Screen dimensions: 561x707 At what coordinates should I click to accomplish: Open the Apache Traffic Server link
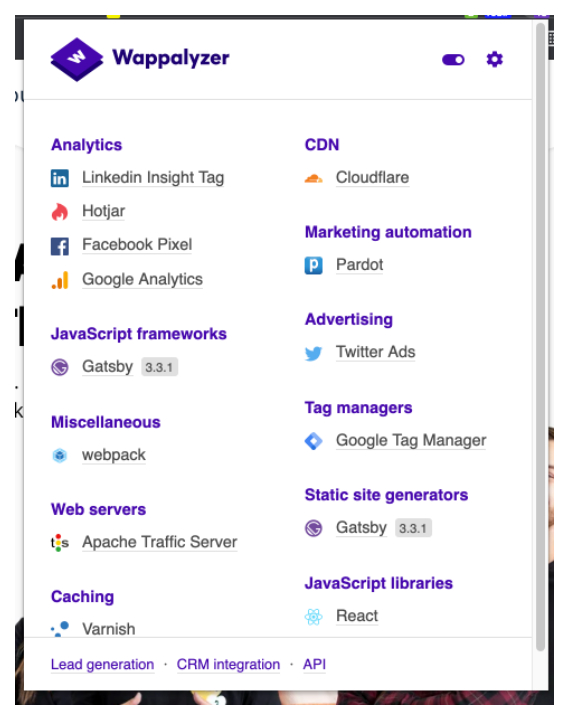pos(160,542)
